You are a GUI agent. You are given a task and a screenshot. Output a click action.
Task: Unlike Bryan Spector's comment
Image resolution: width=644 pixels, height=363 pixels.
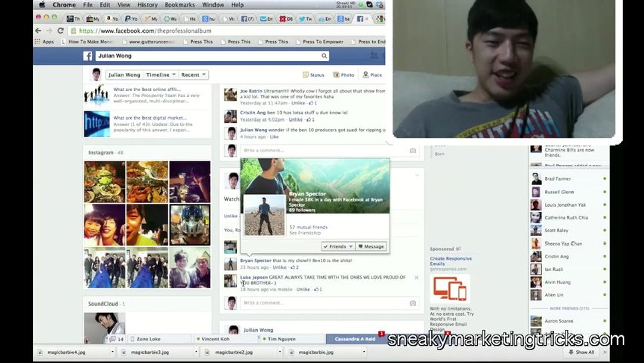point(279,268)
